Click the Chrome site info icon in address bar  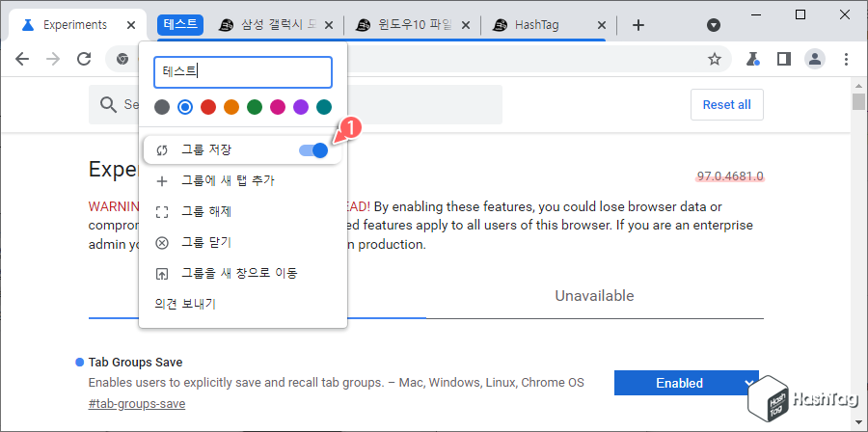[122, 59]
